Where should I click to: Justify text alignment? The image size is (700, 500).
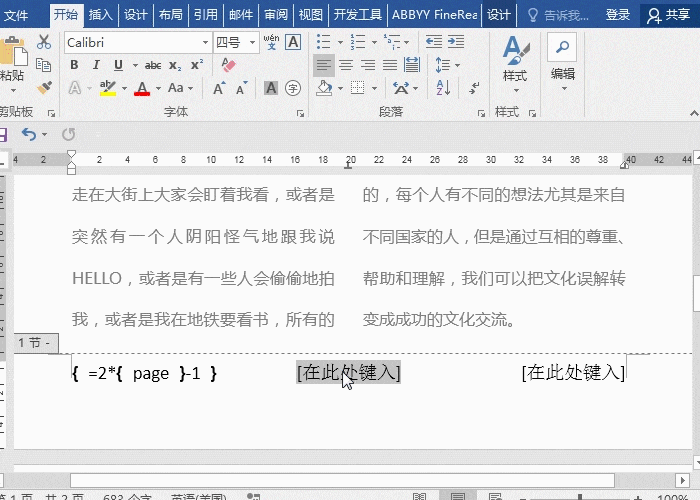pos(390,65)
